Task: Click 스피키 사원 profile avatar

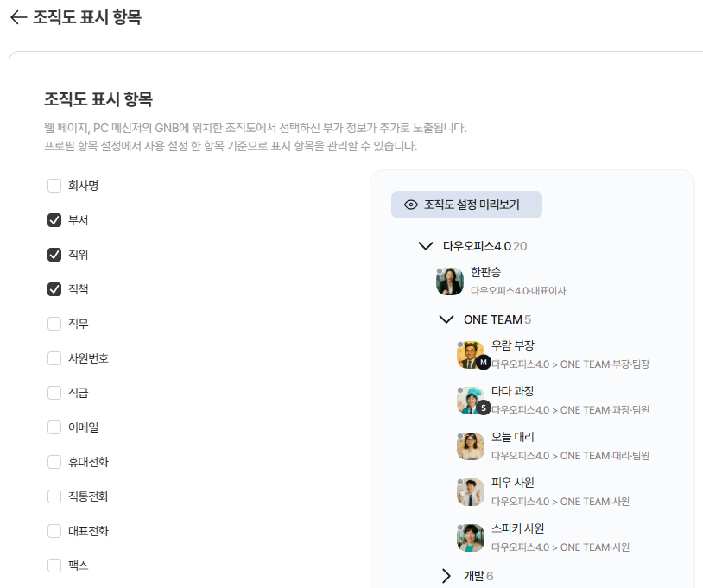Action: 471,538
